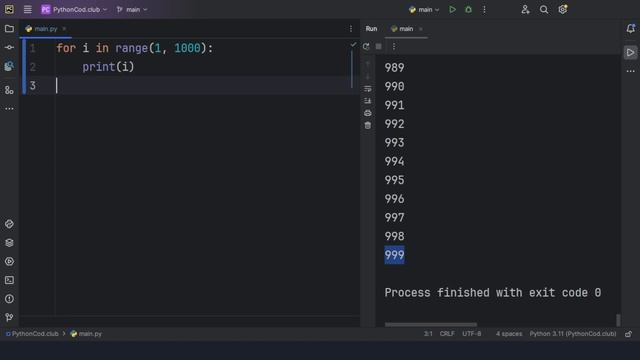Open the Structure tool window in sidebar
This screenshot has height=360, width=640.
click(9, 90)
